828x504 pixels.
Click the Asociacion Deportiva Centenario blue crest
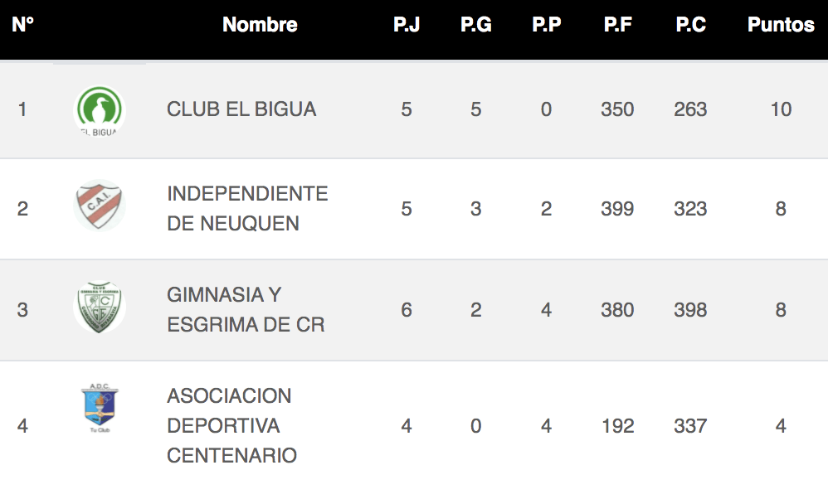tap(100, 408)
